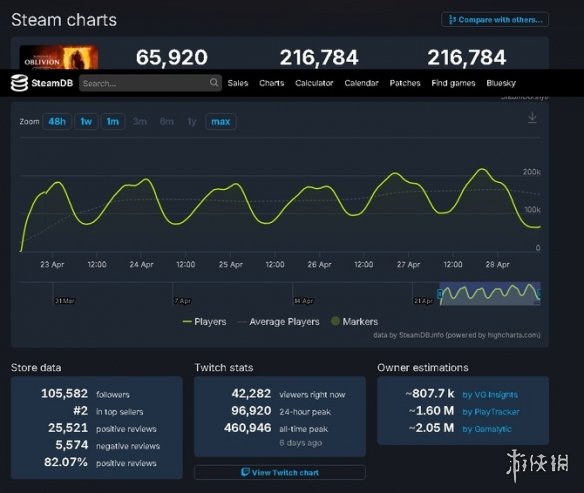Open the Gamalytic estimate link

[487, 429]
